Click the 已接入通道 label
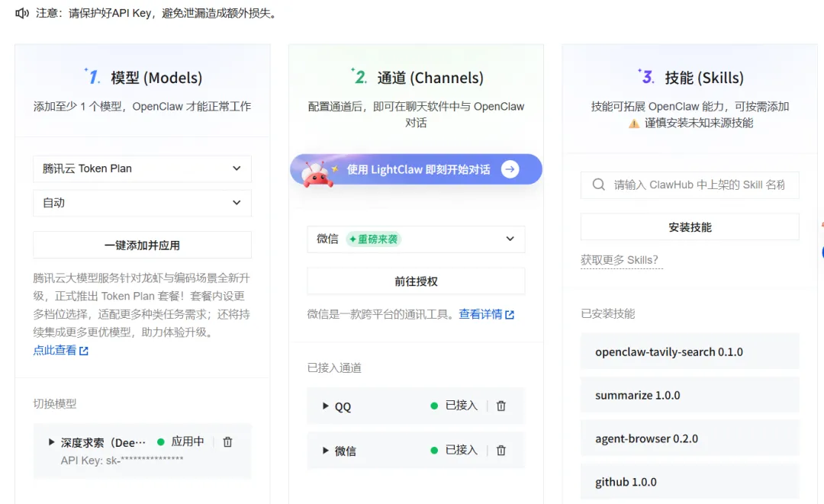The image size is (824, 504). click(334, 368)
